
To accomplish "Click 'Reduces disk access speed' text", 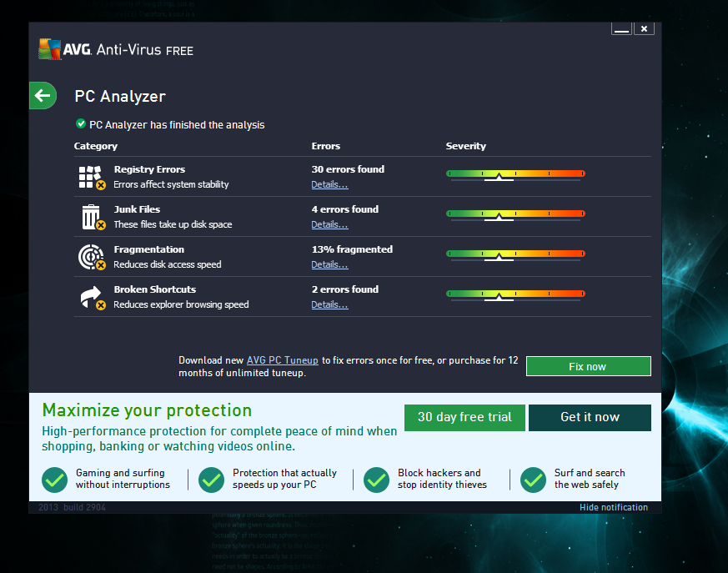I will (167, 264).
